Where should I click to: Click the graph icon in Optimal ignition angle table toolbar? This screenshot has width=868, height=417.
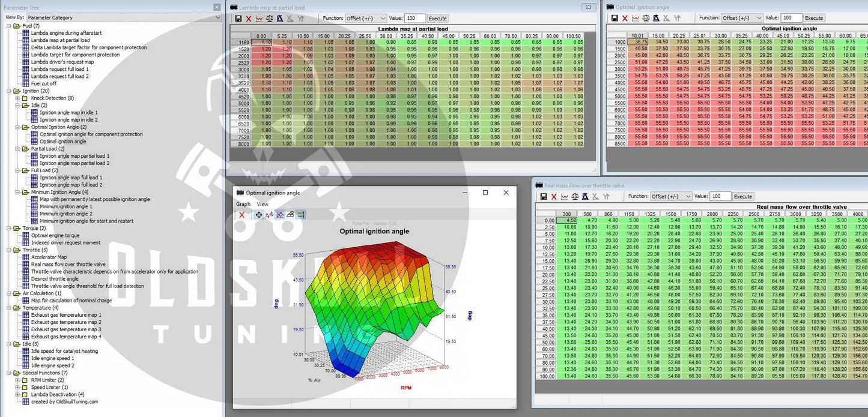coord(636,18)
